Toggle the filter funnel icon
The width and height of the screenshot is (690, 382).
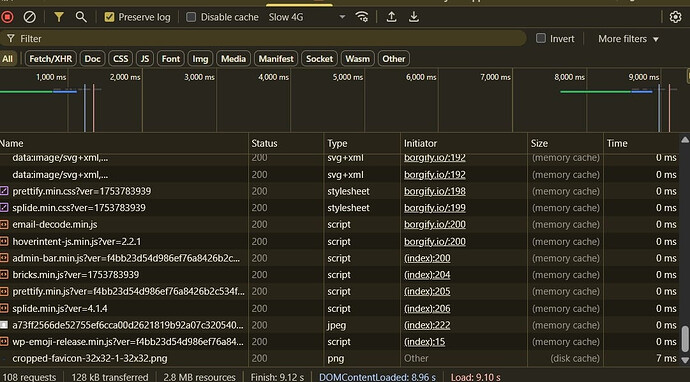59,17
